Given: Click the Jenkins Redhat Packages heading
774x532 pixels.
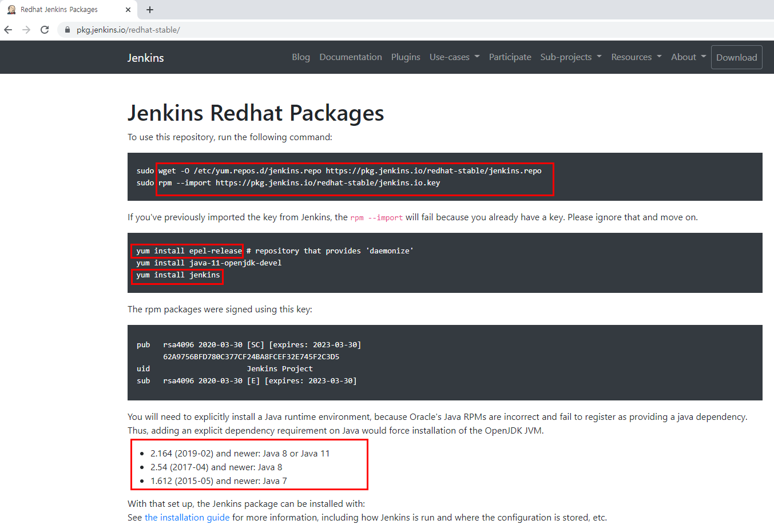Looking at the screenshot, I should 256,113.
